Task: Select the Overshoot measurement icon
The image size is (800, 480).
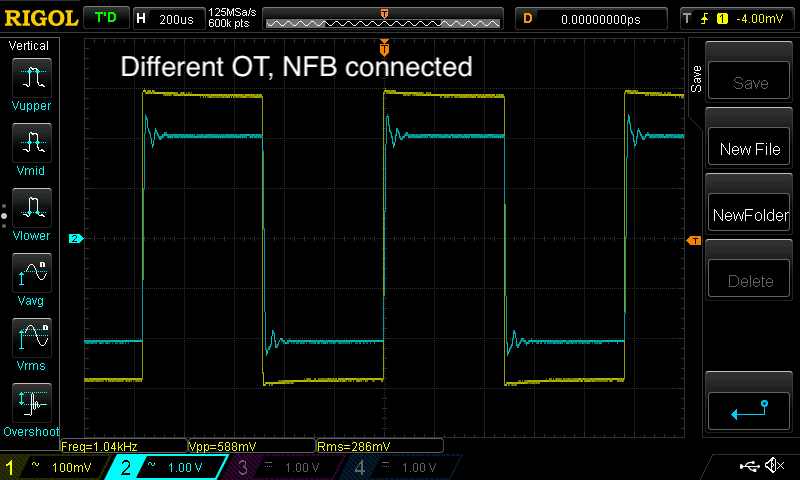Action: pos(32,402)
